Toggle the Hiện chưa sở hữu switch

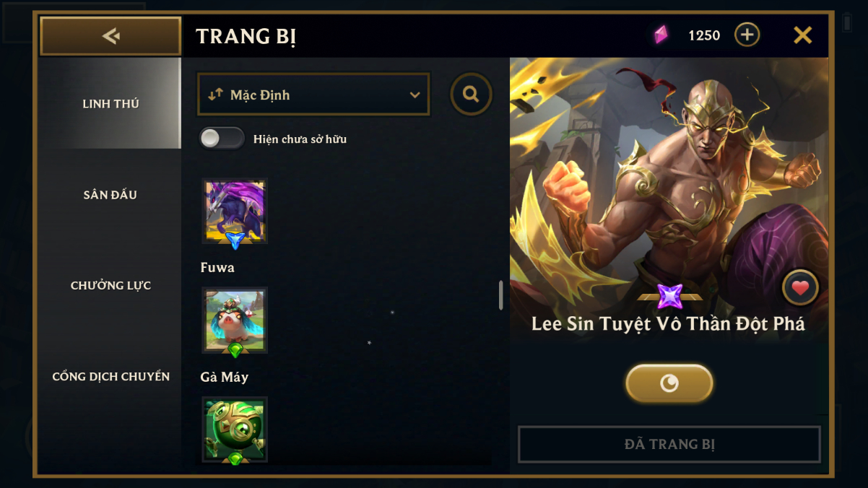coord(222,139)
